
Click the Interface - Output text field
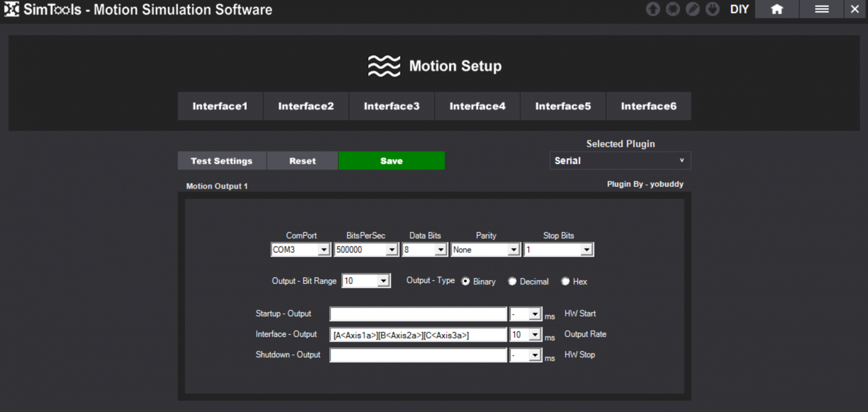pos(418,335)
